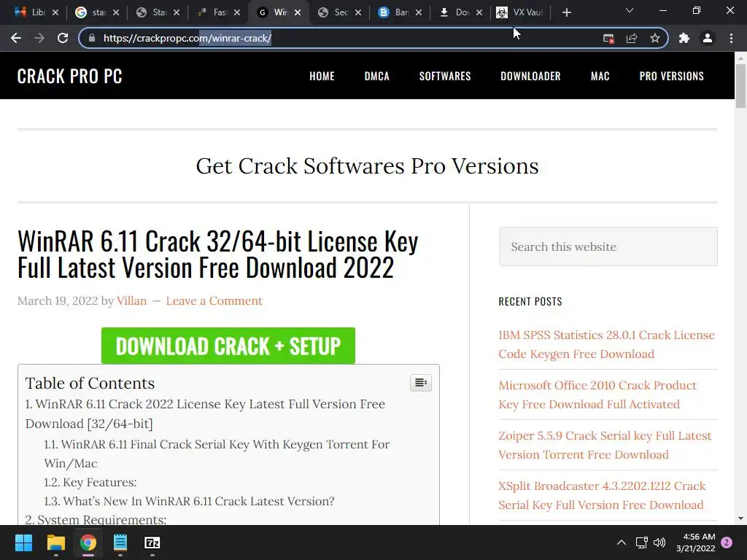
Task: Open File Explorer from the taskbar
Action: [x=55, y=542]
